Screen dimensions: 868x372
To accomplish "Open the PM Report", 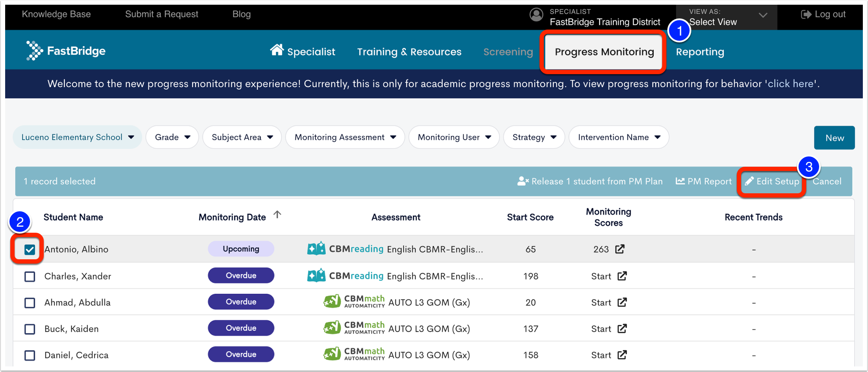I will 703,181.
